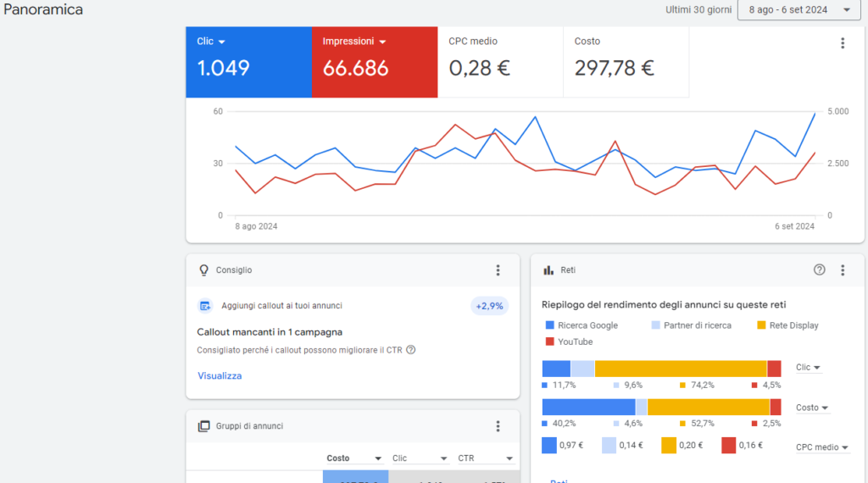Open the Costo dropdown beside networks bar
This screenshot has height=483, width=868.
coord(812,408)
